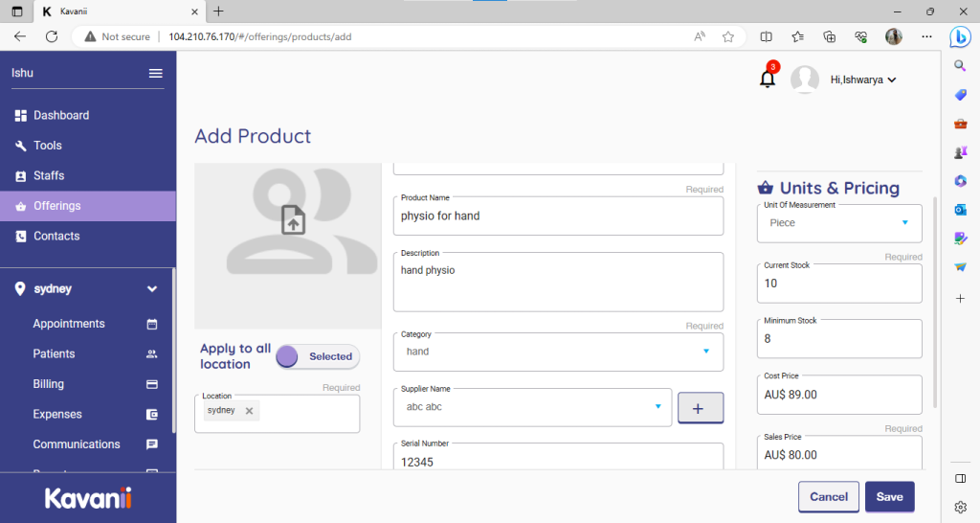980x523 pixels.
Task: Click the plus button to add supplier
Action: pyautogui.click(x=701, y=408)
